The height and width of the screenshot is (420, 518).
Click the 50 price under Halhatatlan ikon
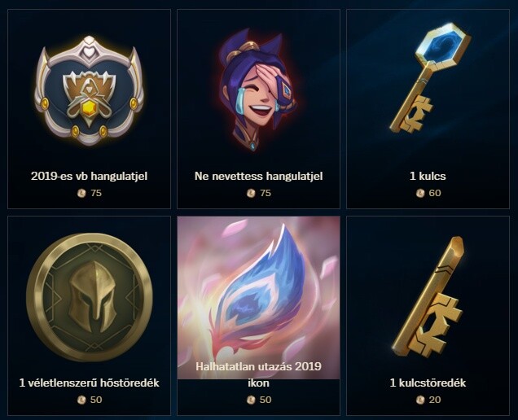[266, 400]
